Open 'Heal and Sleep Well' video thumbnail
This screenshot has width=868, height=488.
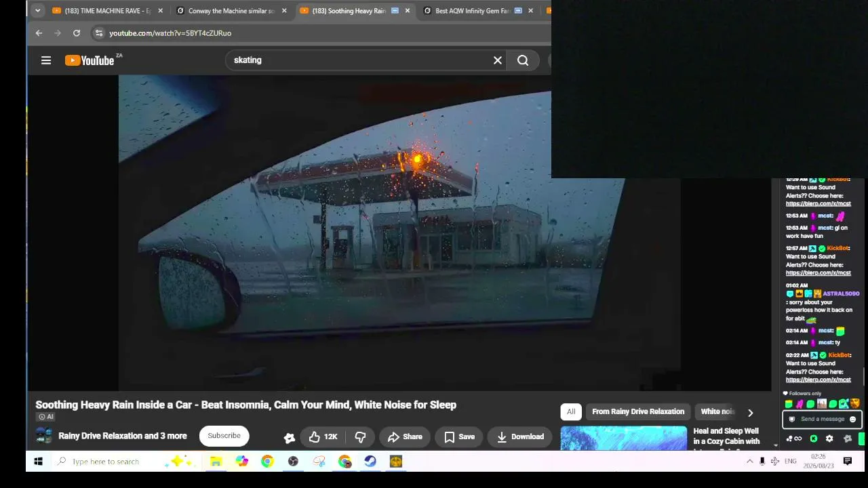624,438
